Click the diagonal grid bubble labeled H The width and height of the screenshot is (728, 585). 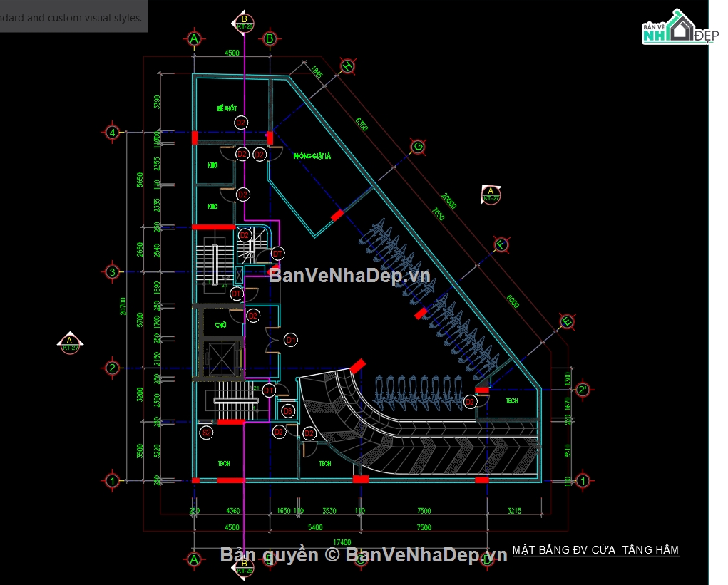347,66
